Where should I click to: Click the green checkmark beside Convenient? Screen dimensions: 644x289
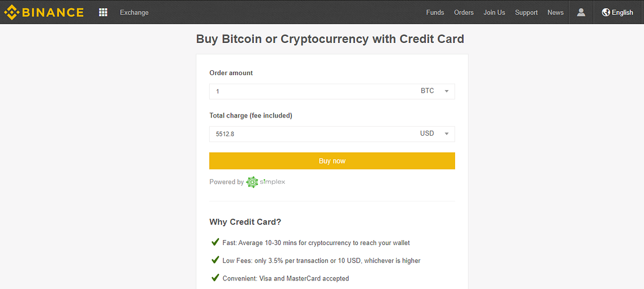(215, 278)
